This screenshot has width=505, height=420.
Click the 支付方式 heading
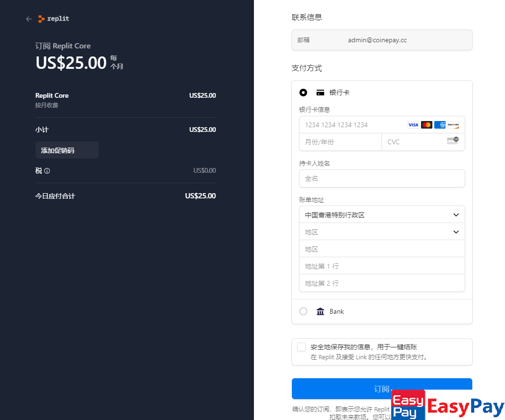pyautogui.click(x=307, y=68)
